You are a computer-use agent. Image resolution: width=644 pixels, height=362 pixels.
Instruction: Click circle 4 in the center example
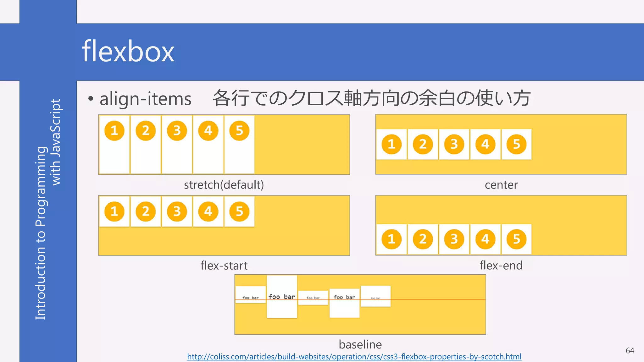pyautogui.click(x=485, y=144)
